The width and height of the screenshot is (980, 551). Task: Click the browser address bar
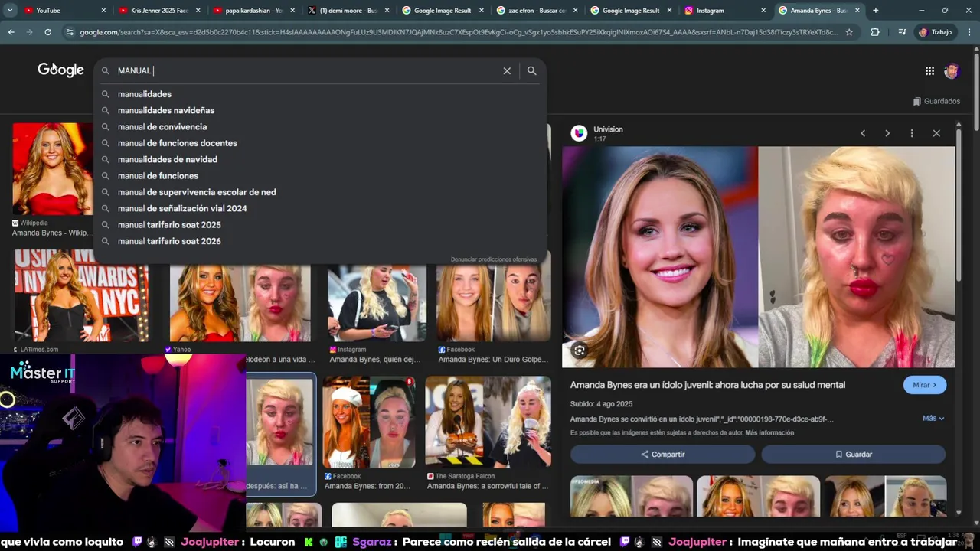[x=458, y=32]
